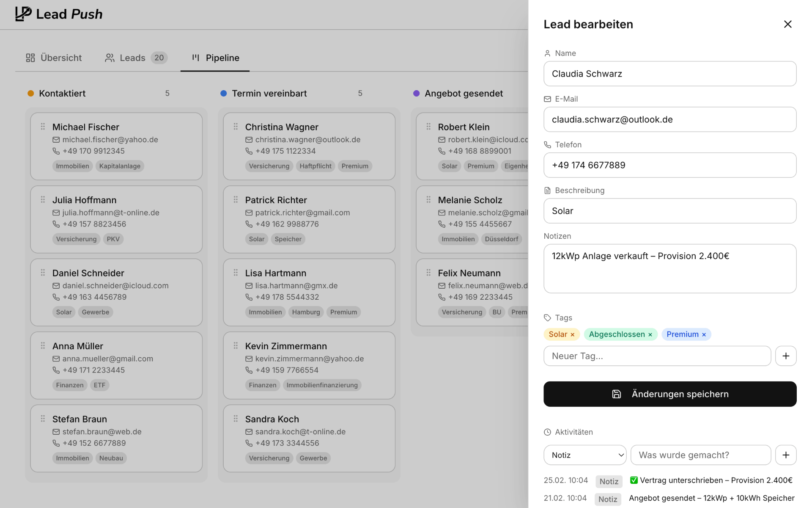This screenshot has height=508, width=812.
Task: Add new tag with the plus button
Action: 786,356
